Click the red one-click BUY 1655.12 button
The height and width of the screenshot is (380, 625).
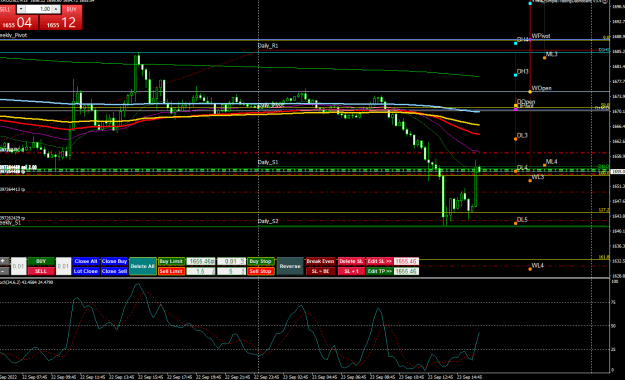click(x=61, y=23)
